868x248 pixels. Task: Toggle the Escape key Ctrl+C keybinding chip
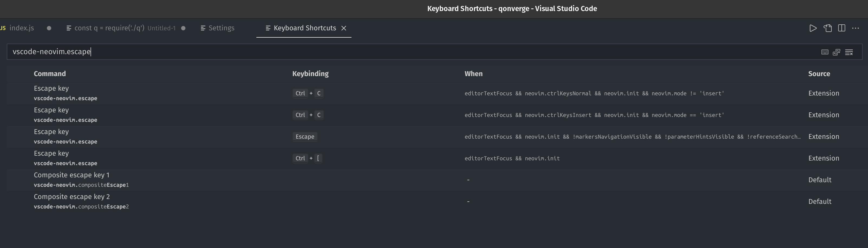(x=307, y=93)
